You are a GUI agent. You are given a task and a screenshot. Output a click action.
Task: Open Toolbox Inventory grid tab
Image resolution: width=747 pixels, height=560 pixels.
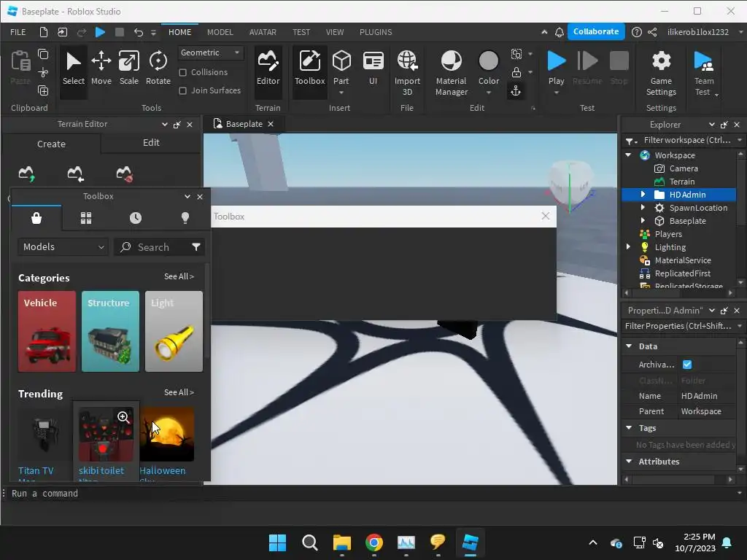(x=86, y=218)
